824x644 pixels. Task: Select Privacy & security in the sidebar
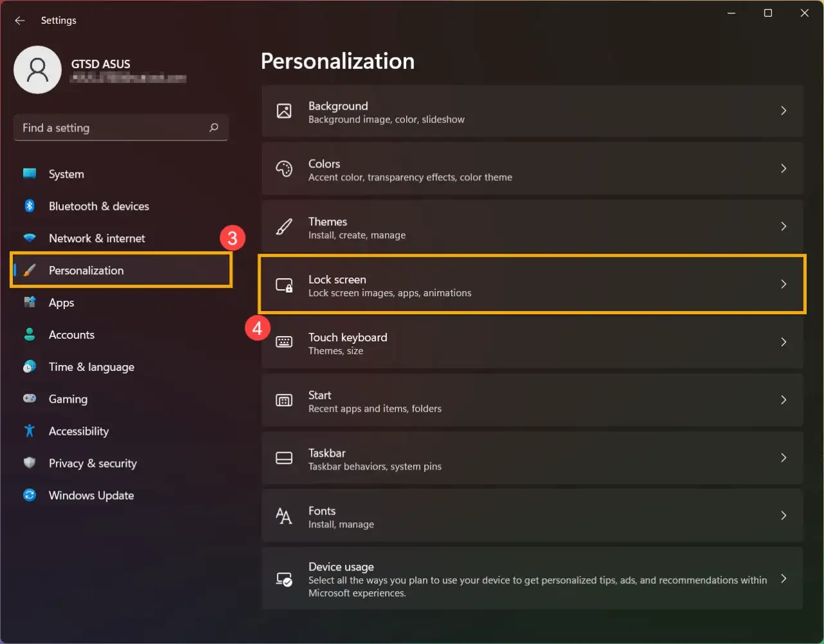93,463
